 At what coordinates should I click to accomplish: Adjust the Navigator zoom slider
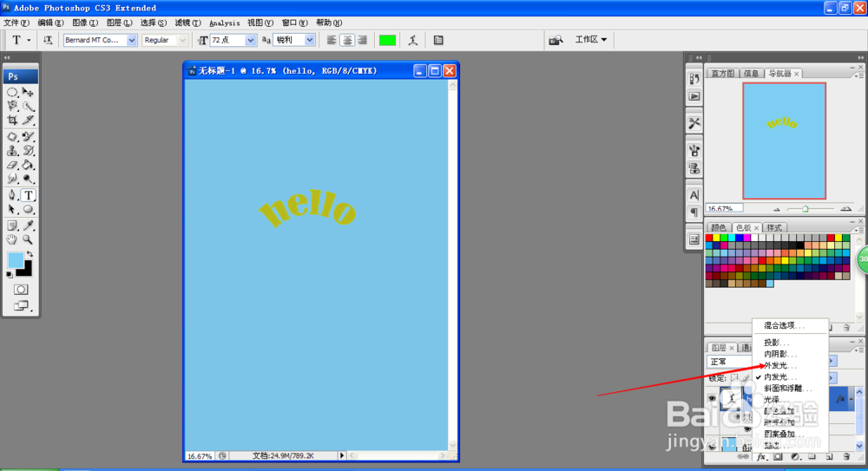806,209
